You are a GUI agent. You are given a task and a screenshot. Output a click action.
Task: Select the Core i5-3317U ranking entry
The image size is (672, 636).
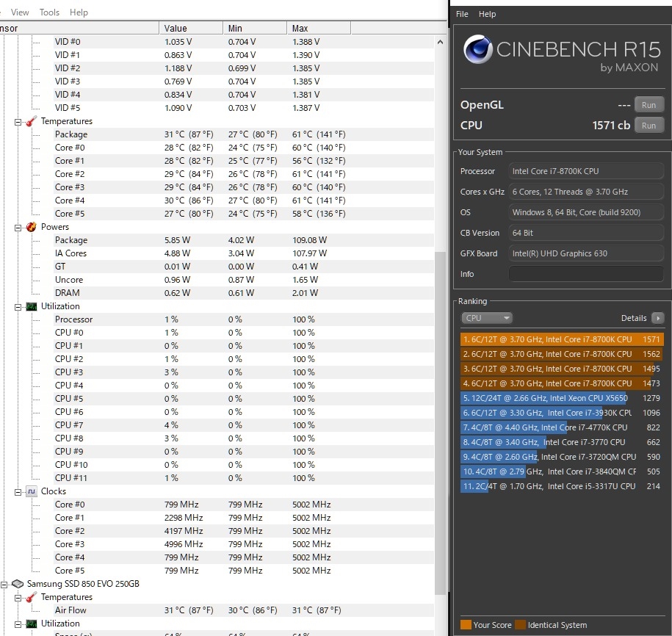(562, 486)
